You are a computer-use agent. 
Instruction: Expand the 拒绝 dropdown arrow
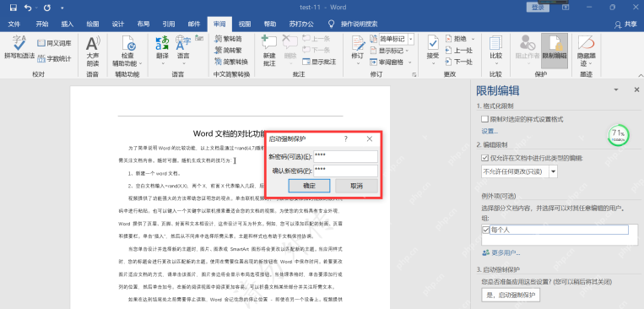pyautogui.click(x=473, y=39)
